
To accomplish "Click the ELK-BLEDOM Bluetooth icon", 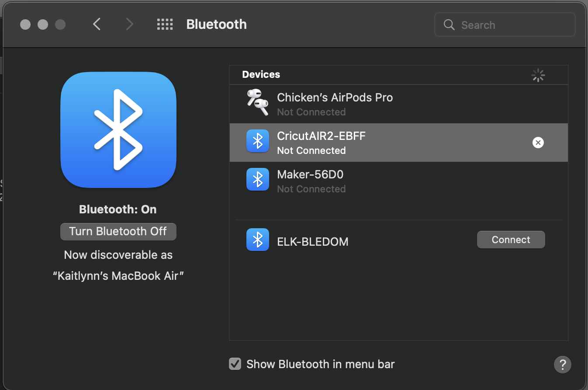I will coord(257,240).
